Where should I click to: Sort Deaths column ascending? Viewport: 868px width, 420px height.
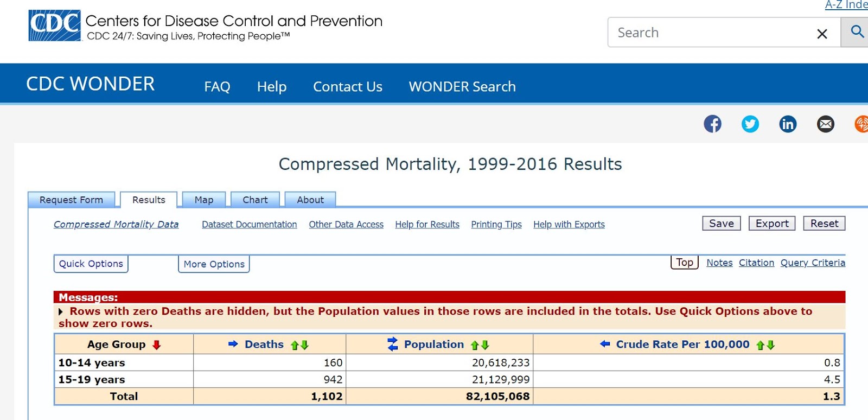(295, 345)
